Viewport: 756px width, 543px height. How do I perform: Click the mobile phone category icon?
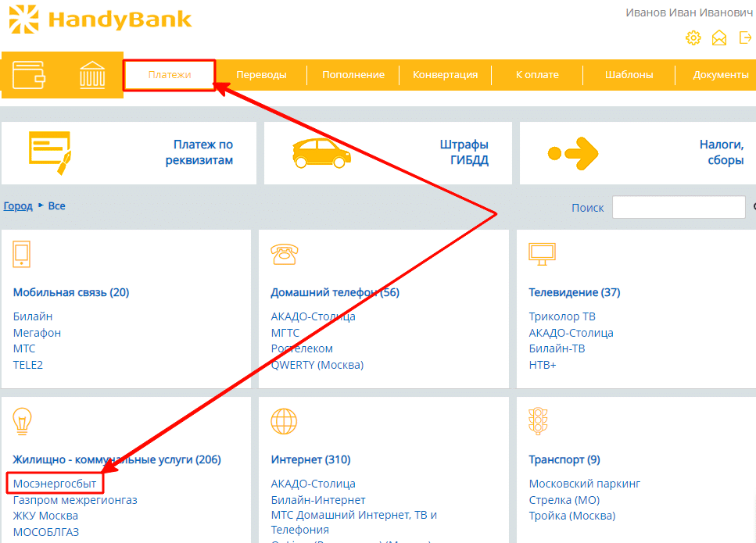22,254
